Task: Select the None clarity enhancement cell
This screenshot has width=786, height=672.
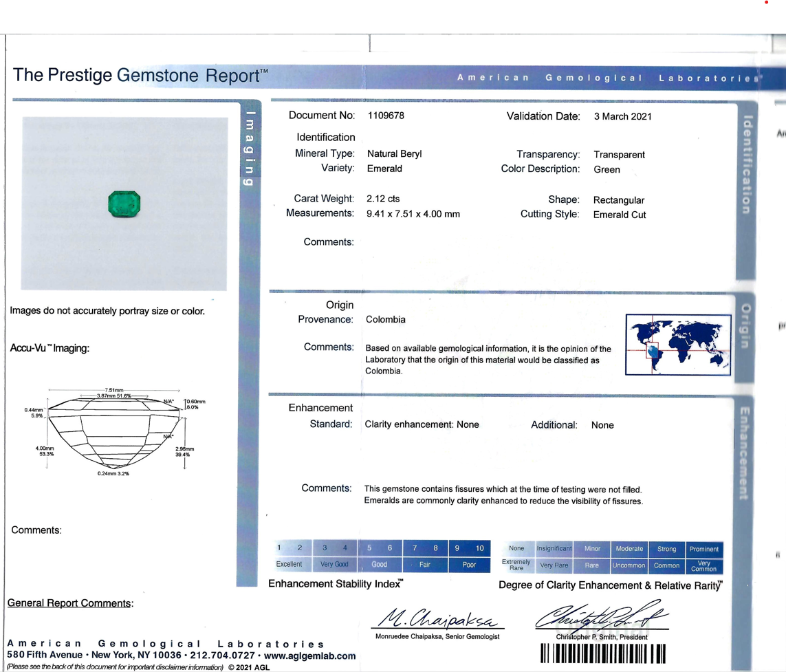Action: click(x=516, y=549)
